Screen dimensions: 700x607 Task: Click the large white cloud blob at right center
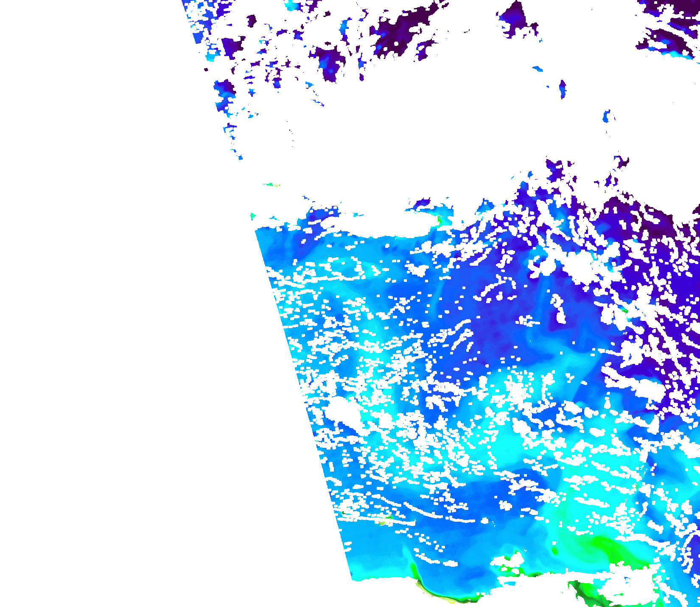(579, 265)
